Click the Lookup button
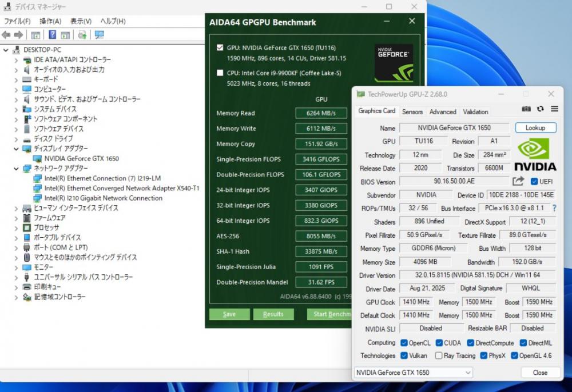This screenshot has width=572, height=392. [x=535, y=128]
